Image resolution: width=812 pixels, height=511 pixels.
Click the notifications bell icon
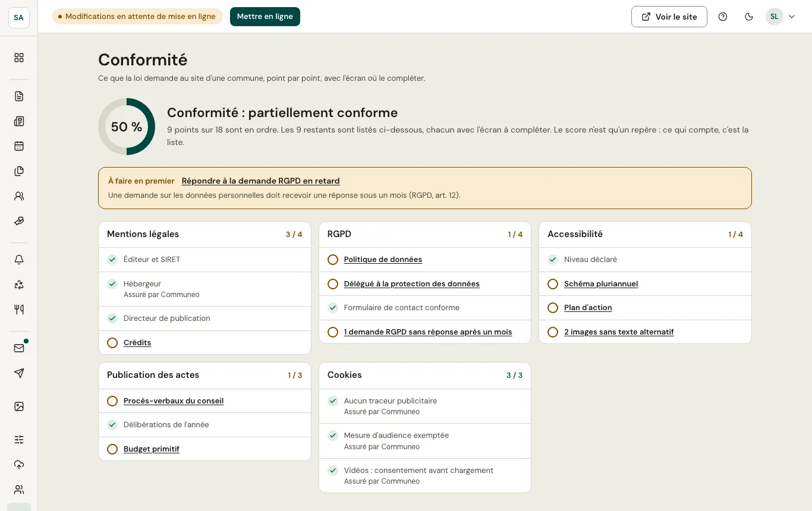click(19, 260)
